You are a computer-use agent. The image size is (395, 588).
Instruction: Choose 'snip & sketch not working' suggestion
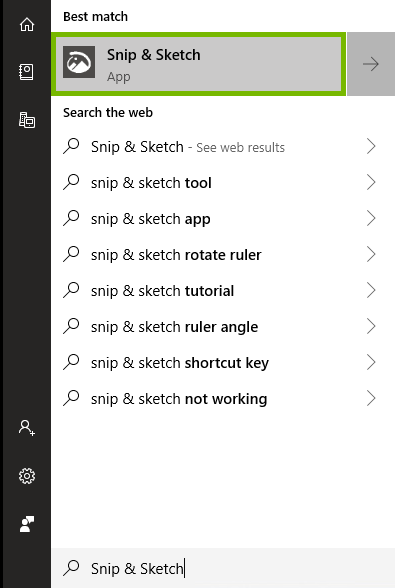pyautogui.click(x=223, y=398)
